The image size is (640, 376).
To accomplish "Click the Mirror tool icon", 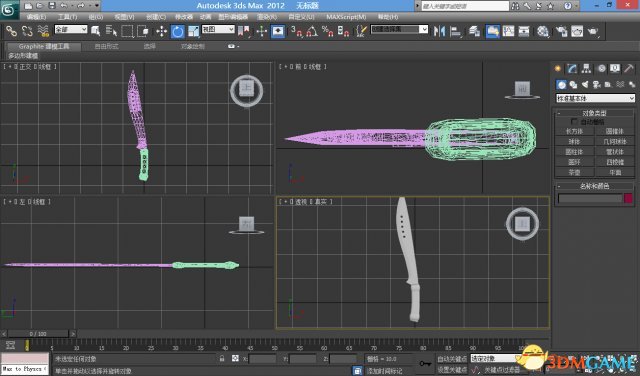I will click(x=440, y=31).
